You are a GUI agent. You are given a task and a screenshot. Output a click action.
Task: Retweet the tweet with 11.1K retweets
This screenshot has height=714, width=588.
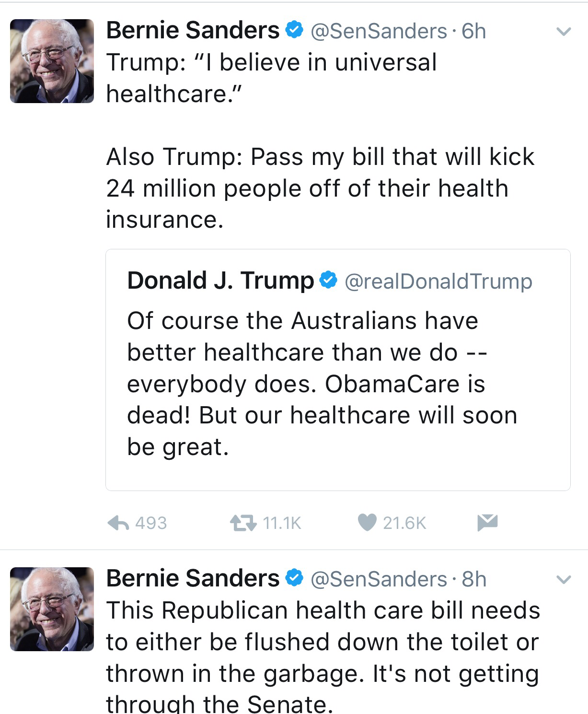tap(243, 523)
